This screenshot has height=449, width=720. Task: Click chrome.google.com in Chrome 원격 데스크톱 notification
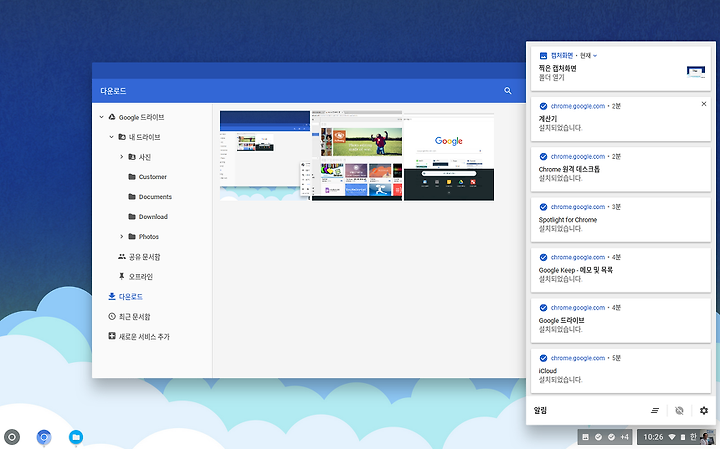tap(578, 157)
